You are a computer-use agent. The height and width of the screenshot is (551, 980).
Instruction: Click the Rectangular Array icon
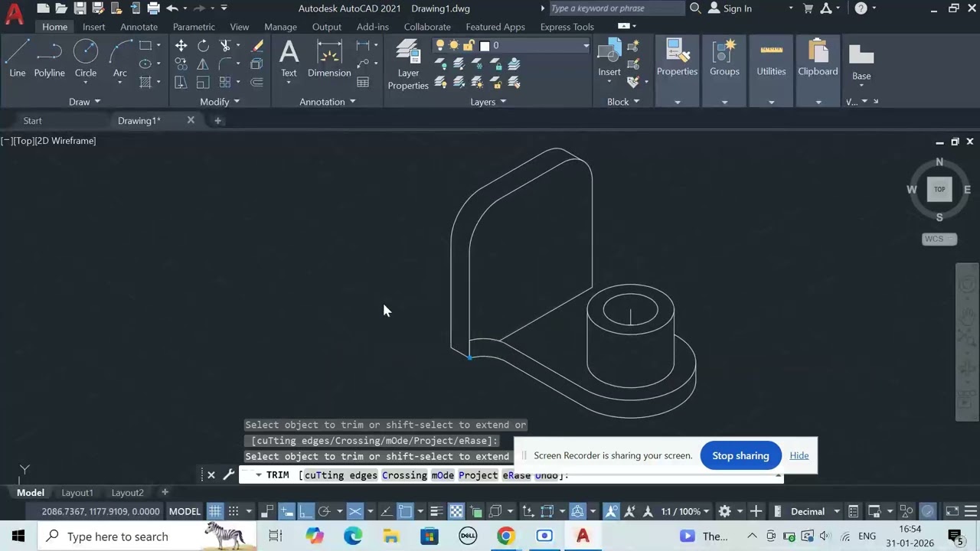coord(225,83)
